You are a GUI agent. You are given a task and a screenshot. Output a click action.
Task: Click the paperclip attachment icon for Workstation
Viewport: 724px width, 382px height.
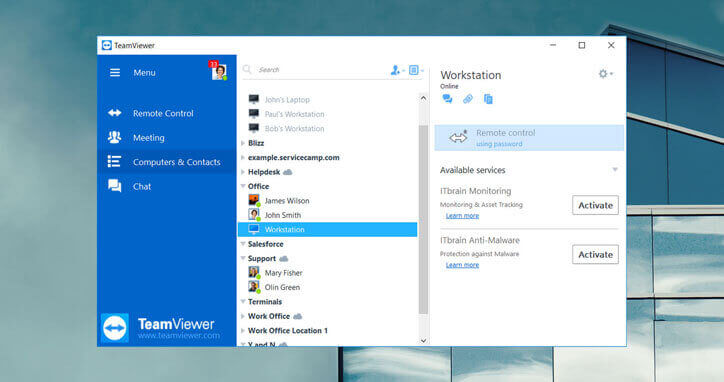(x=468, y=99)
